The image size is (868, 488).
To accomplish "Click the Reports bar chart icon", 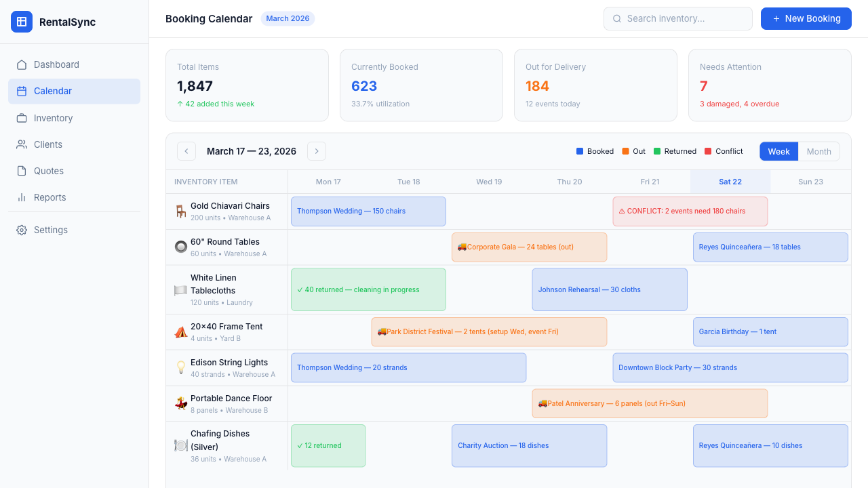I will point(22,197).
